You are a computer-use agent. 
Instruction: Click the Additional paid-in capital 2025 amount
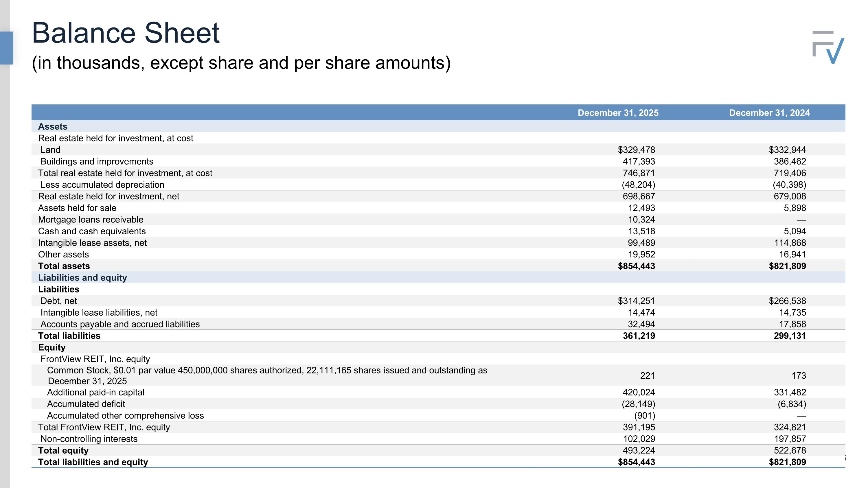[639, 392]
